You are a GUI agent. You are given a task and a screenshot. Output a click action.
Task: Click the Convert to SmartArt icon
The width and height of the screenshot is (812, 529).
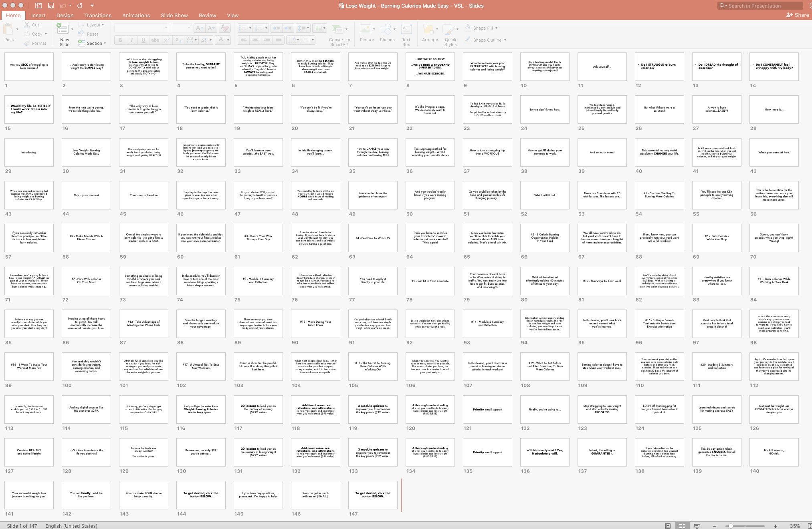337,29
